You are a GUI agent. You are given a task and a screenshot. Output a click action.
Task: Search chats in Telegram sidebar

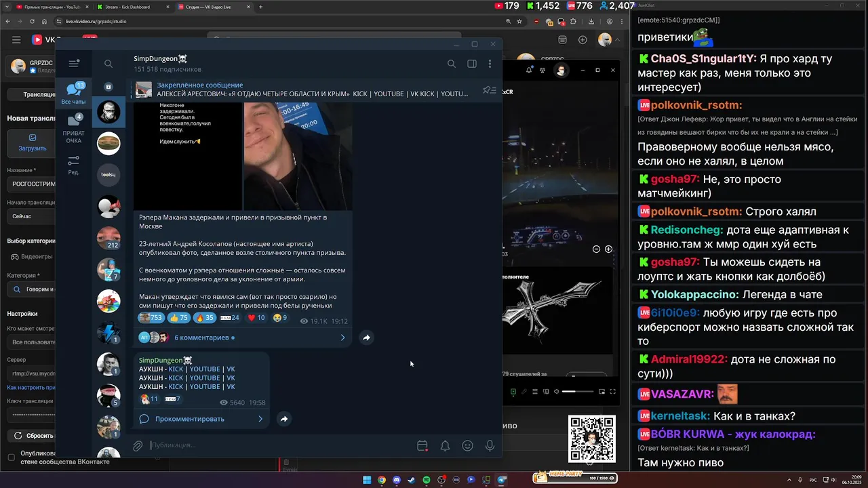click(x=108, y=64)
